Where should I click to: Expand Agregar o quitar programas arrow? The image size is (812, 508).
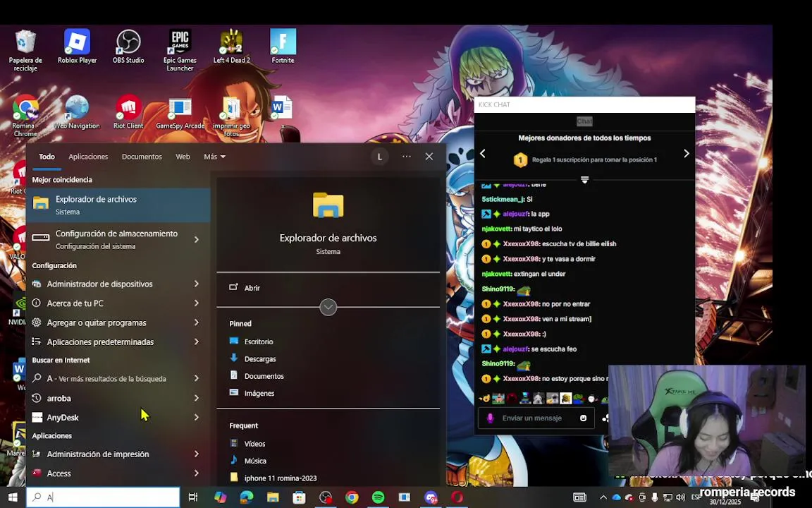[x=197, y=322]
